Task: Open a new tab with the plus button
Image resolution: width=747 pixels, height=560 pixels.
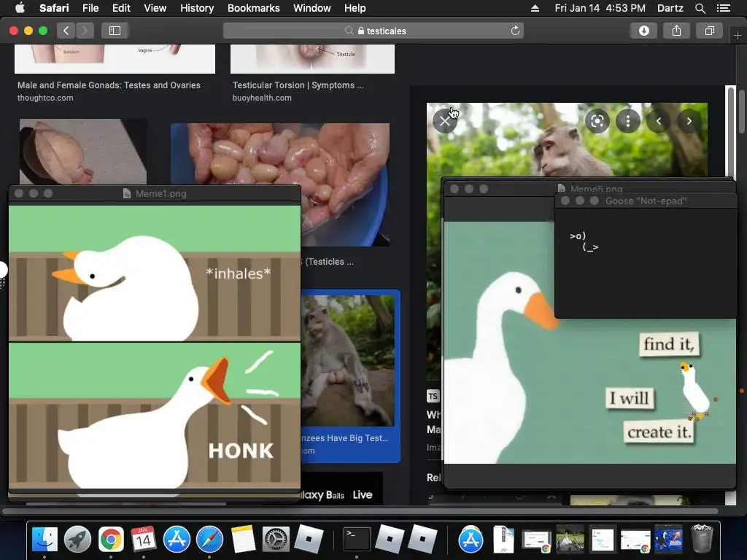Action: tap(738, 36)
